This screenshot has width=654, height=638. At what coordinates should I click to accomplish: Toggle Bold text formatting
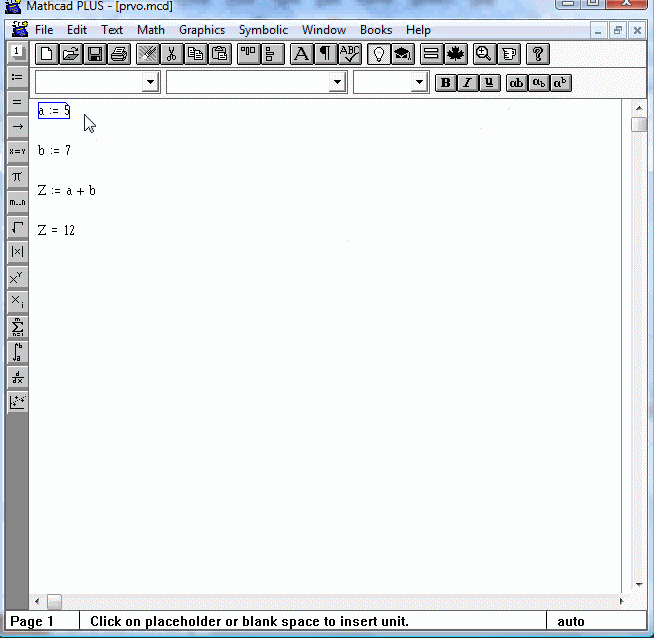(446, 83)
